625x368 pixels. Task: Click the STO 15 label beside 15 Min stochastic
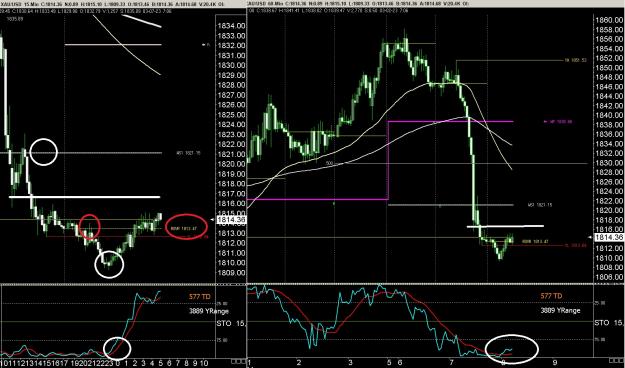[231, 323]
